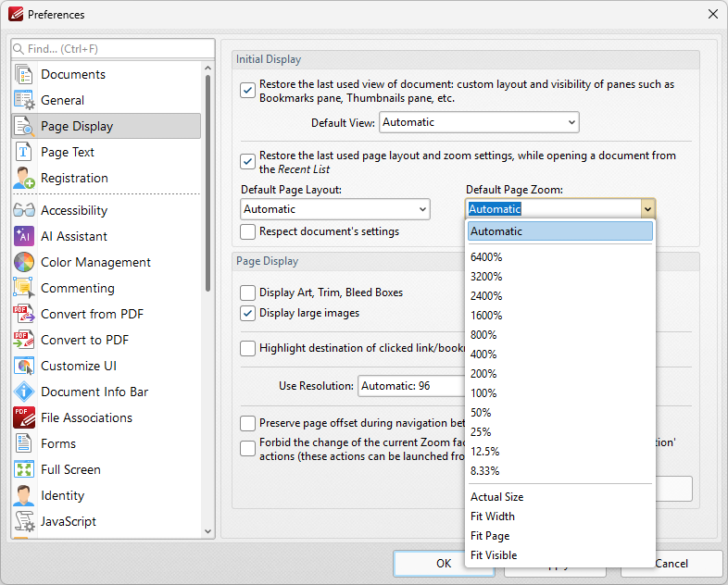
Task: Click the Accessibility glasses icon
Action: click(24, 210)
